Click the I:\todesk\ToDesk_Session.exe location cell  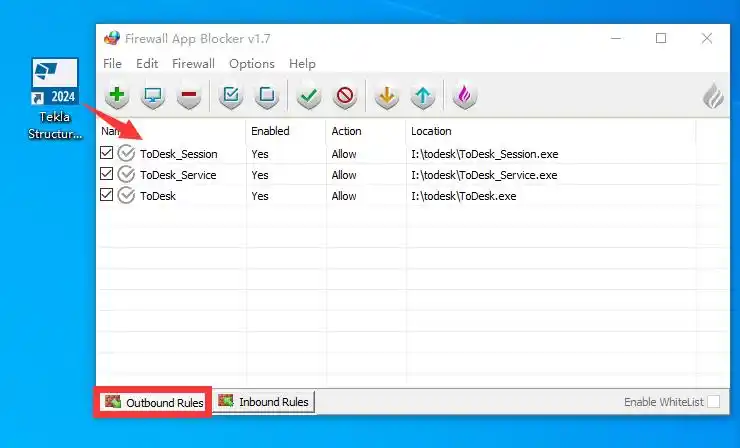pos(485,154)
